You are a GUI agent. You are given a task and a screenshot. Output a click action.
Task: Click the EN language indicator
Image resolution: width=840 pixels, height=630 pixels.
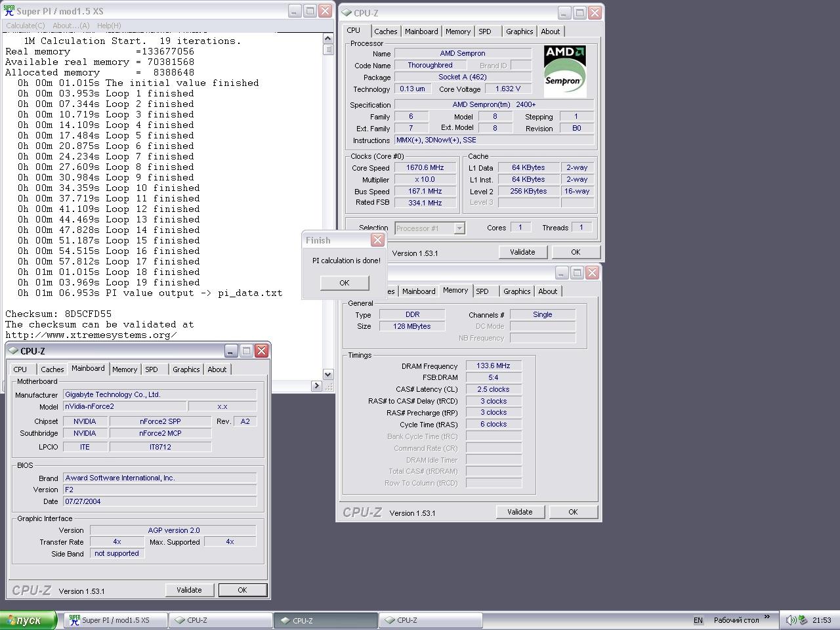click(698, 620)
